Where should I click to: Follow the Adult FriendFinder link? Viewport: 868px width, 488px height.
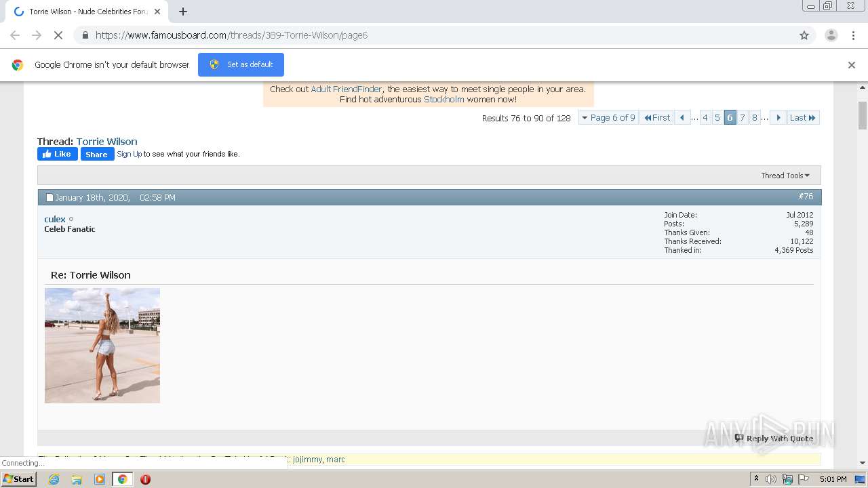347,89
